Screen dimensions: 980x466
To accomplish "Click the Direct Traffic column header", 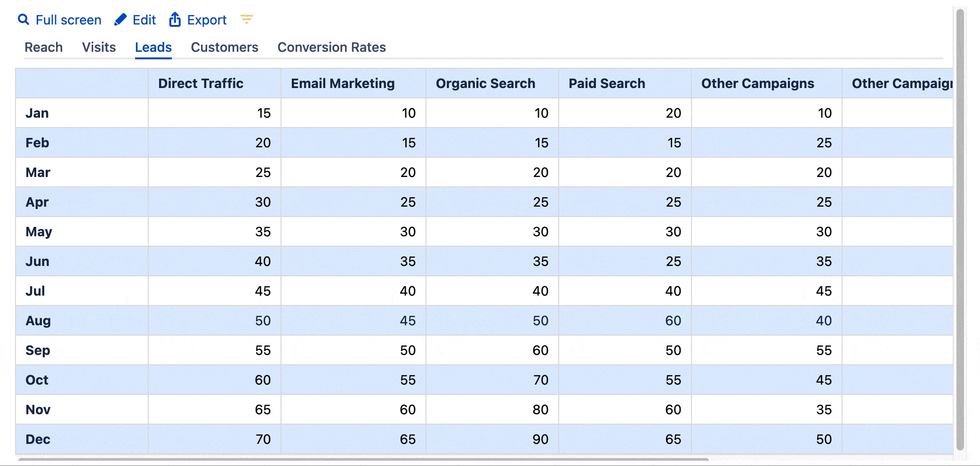I will [201, 84].
